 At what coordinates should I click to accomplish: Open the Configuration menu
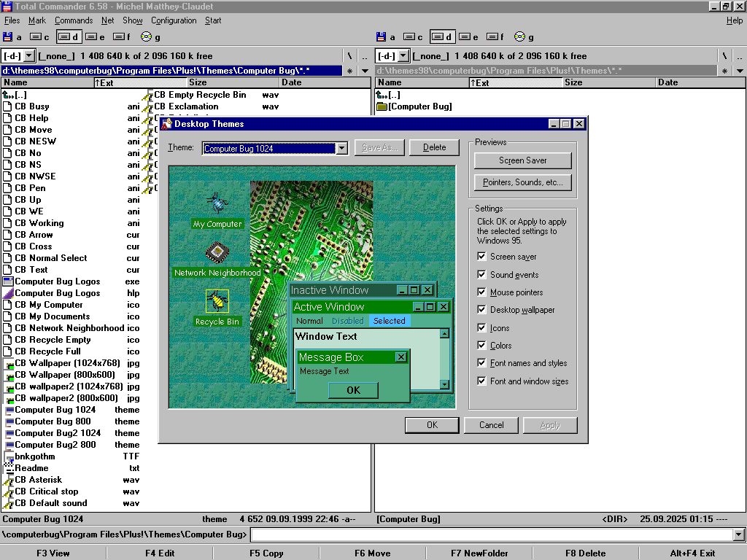(x=174, y=20)
